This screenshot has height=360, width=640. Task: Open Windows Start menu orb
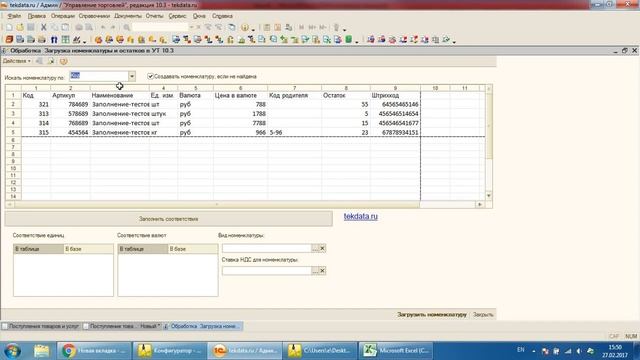click(12, 351)
